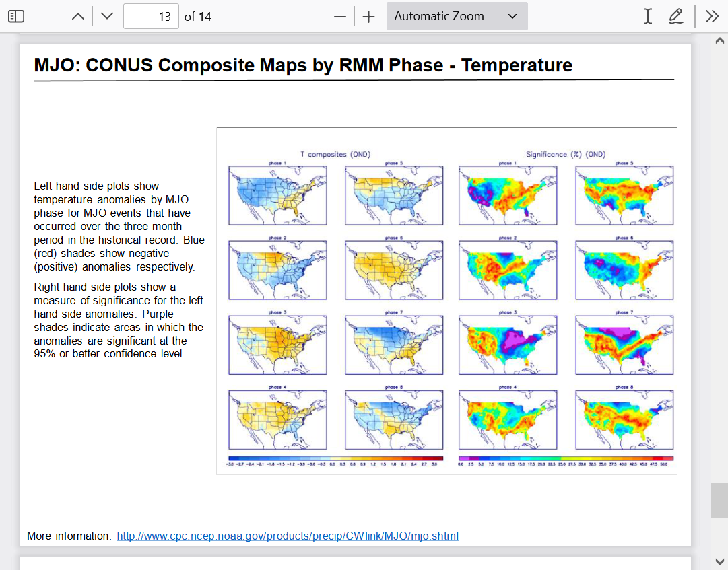
Task: Click the phase 1 temperature composite map
Action: click(277, 196)
